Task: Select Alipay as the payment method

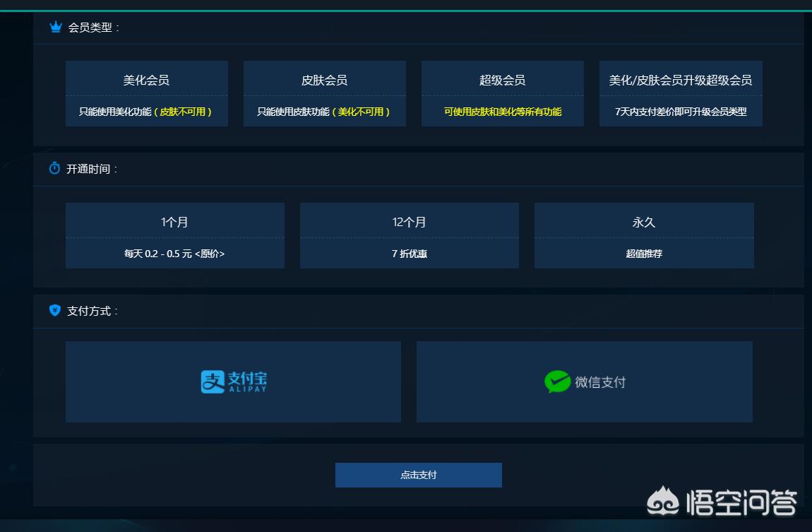Action: [234, 382]
